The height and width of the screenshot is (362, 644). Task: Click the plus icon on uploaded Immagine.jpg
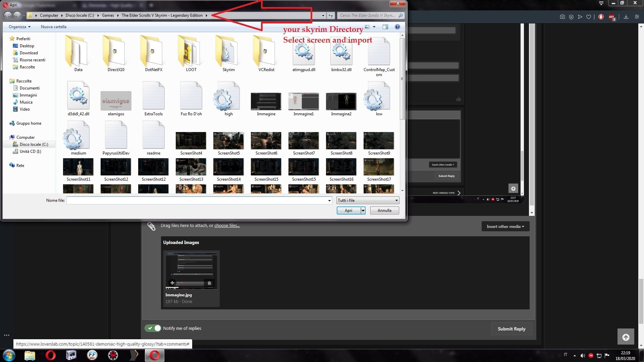(x=172, y=283)
